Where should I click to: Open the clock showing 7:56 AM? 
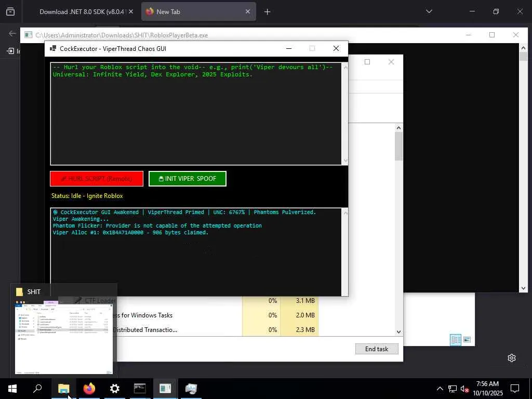[x=487, y=389]
